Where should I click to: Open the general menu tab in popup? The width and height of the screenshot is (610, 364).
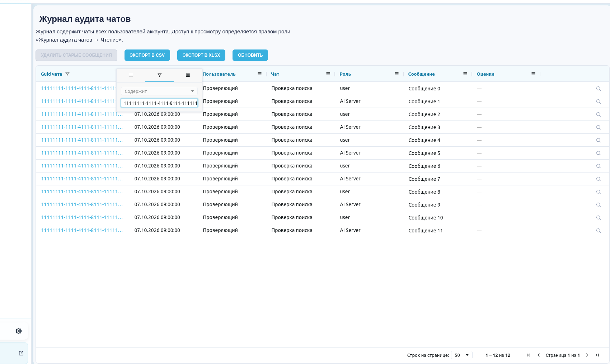pos(131,75)
